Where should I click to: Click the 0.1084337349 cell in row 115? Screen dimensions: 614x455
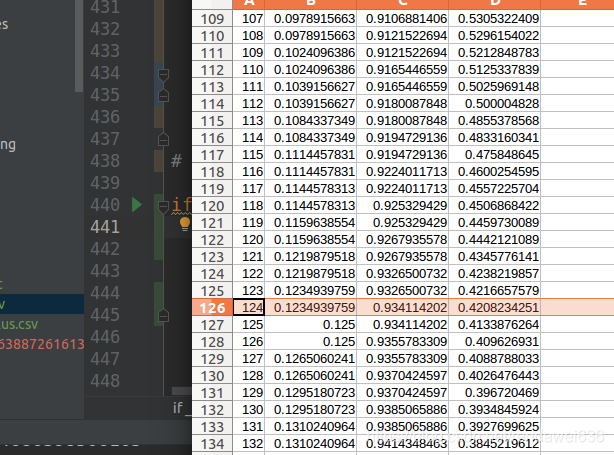(311, 121)
